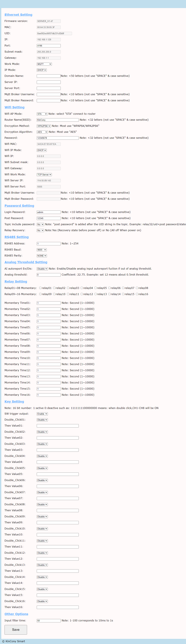Open the Double_Click01 dropdown

[42, 420]
